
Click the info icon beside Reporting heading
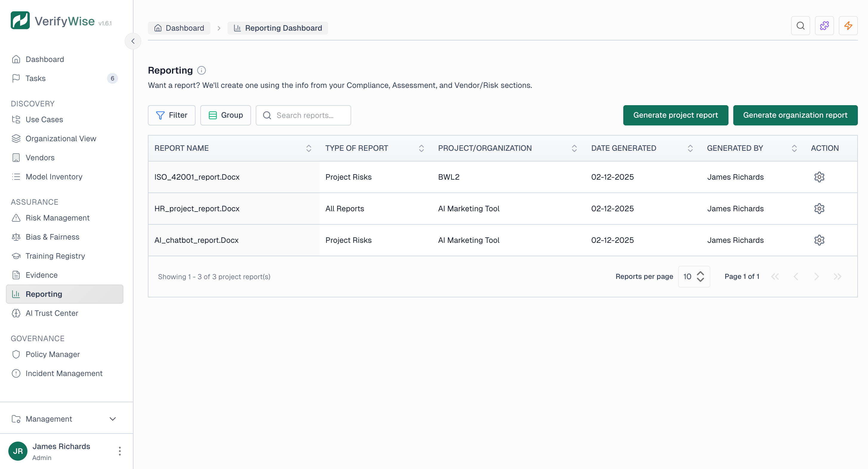pyautogui.click(x=201, y=70)
